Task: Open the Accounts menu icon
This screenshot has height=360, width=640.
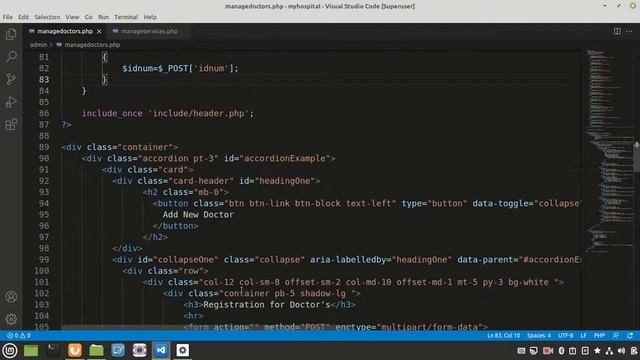Action: point(11,297)
